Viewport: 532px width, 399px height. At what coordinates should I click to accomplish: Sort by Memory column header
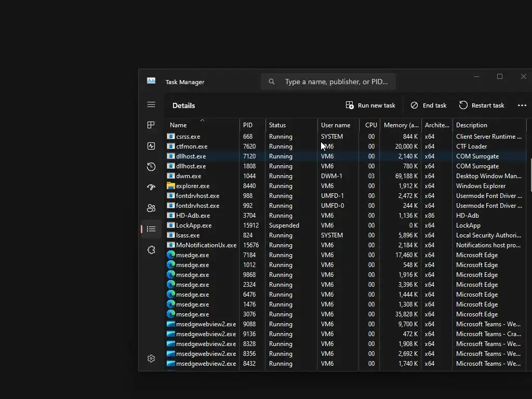click(401, 125)
